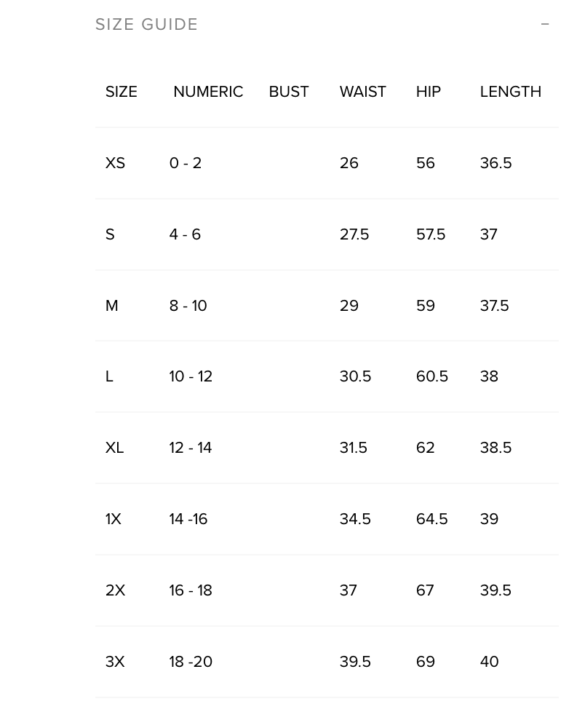Click the 64.5 hip value for 1X
The height and width of the screenshot is (728, 585).
coord(431,519)
